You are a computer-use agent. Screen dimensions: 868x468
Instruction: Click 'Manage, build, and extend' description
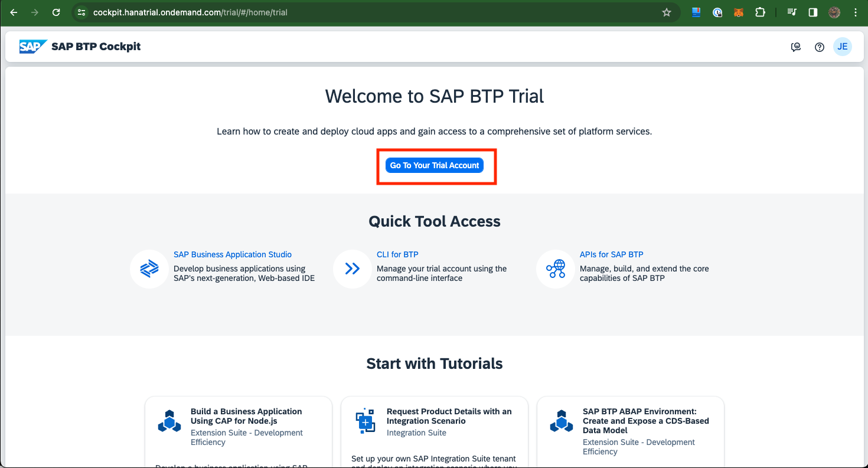pos(644,273)
